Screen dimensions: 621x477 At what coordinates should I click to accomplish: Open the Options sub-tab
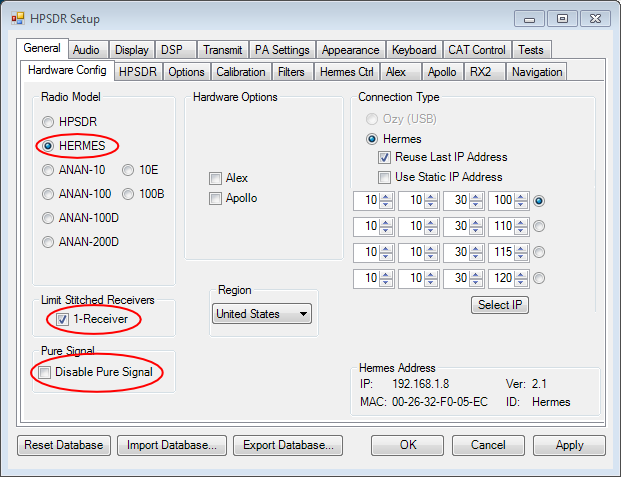187,72
